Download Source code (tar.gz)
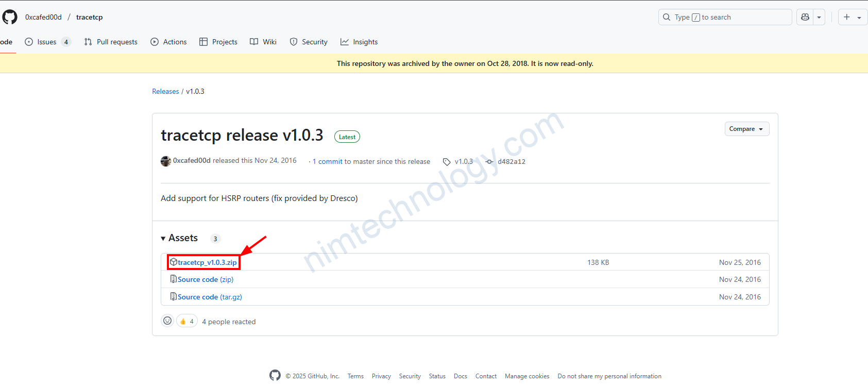This screenshot has width=868, height=386. [210, 297]
